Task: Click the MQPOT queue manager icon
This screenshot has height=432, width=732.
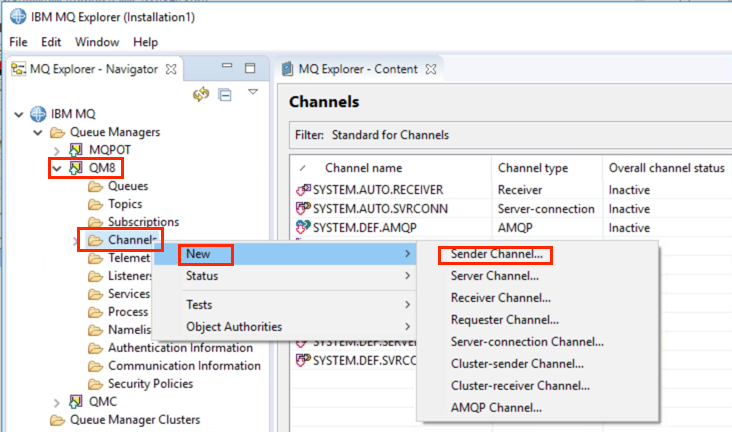Action: pos(76,150)
